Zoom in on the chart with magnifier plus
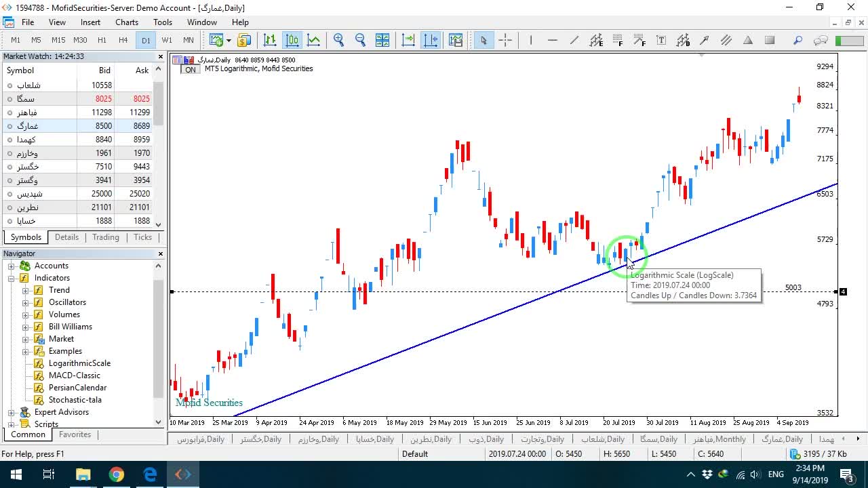Image resolution: width=868 pixels, height=488 pixels. [x=338, y=40]
